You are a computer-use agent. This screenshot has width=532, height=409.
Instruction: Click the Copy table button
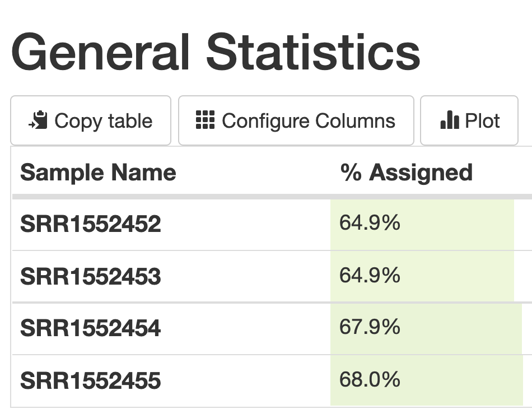tap(90, 120)
